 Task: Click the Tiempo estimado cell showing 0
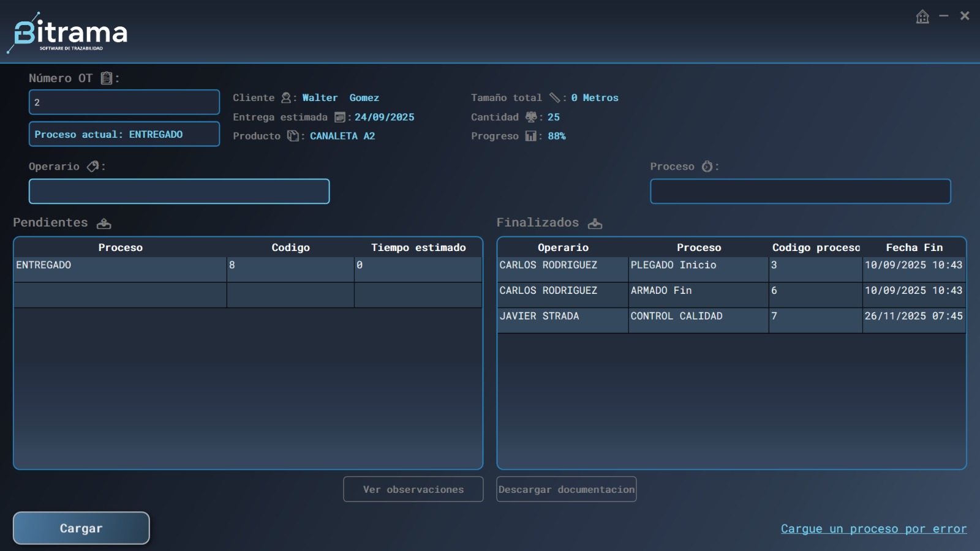pos(418,269)
